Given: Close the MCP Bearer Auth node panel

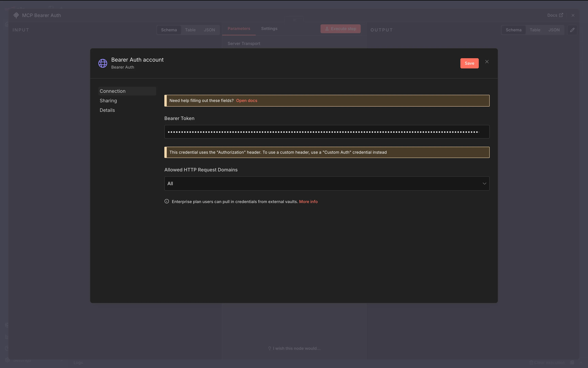Looking at the screenshot, I should click(573, 15).
